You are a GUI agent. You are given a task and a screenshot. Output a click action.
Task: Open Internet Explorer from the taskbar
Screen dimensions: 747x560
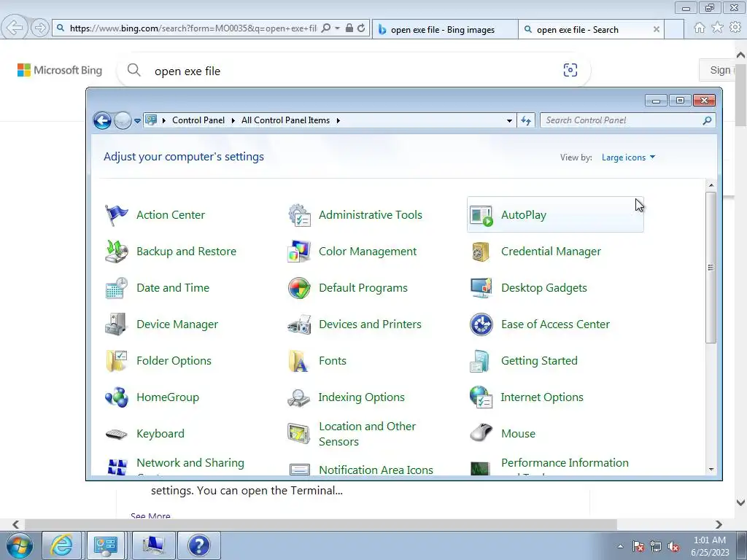click(62, 545)
